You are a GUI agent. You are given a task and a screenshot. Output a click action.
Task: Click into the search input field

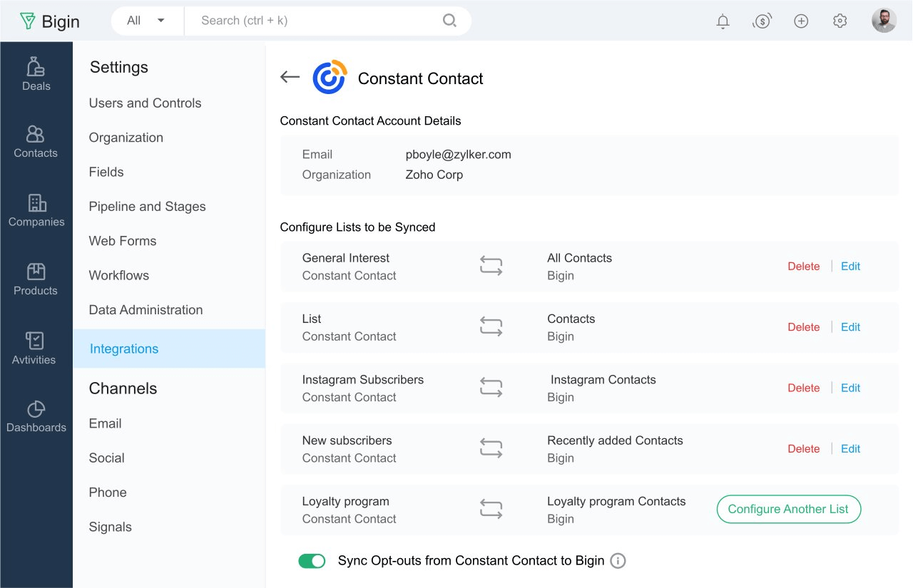(x=314, y=21)
